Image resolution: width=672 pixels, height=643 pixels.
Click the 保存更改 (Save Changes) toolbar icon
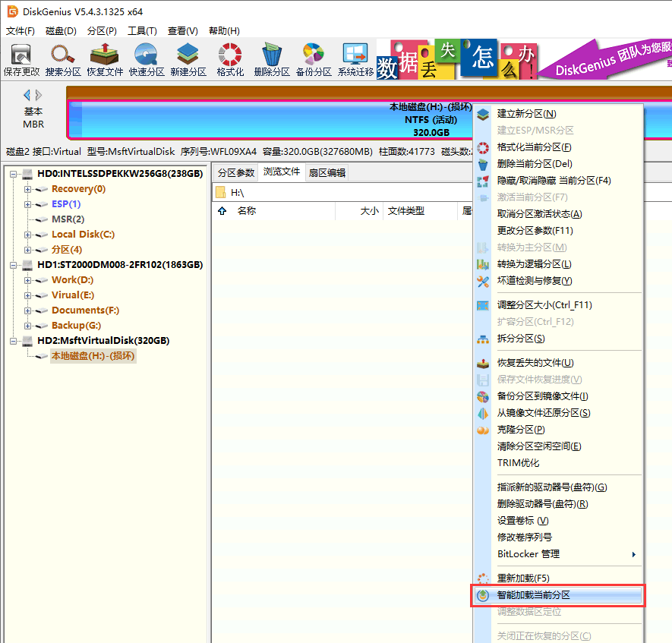(x=21, y=59)
